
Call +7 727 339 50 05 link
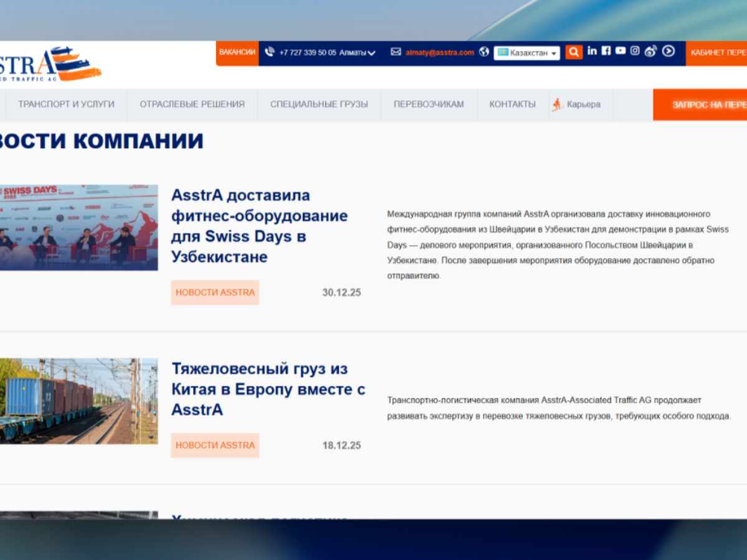click(x=308, y=53)
